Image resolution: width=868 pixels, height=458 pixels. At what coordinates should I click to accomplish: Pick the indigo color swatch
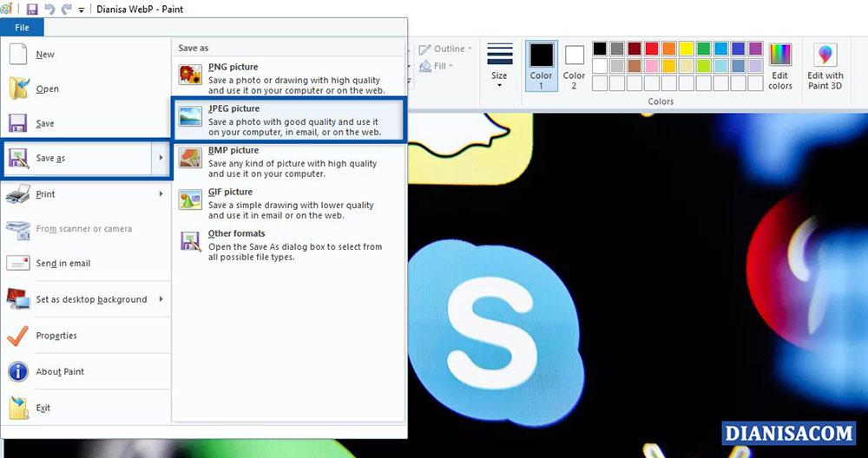(x=738, y=49)
